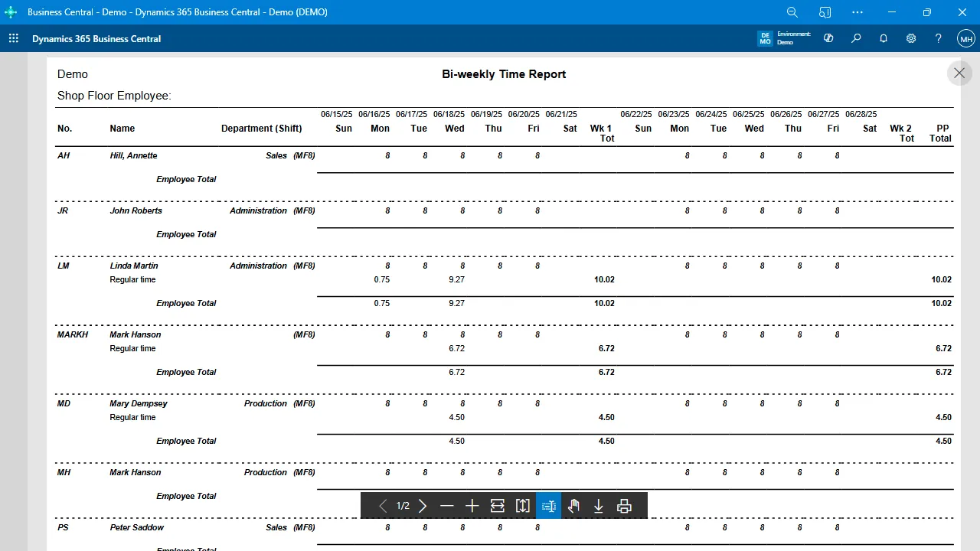Image resolution: width=980 pixels, height=551 pixels.
Task: Open the Settings gear menu
Action: pyautogui.click(x=911, y=38)
